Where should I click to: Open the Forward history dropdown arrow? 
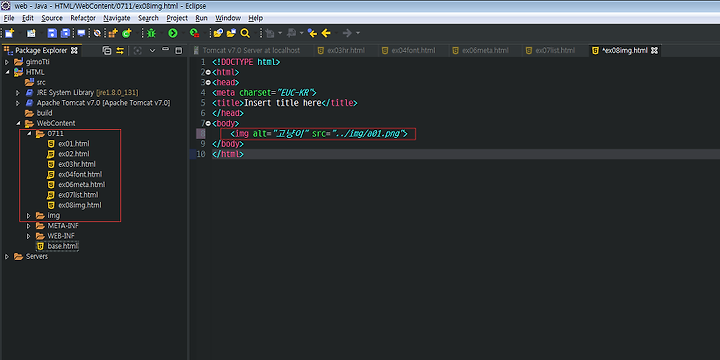point(358,33)
